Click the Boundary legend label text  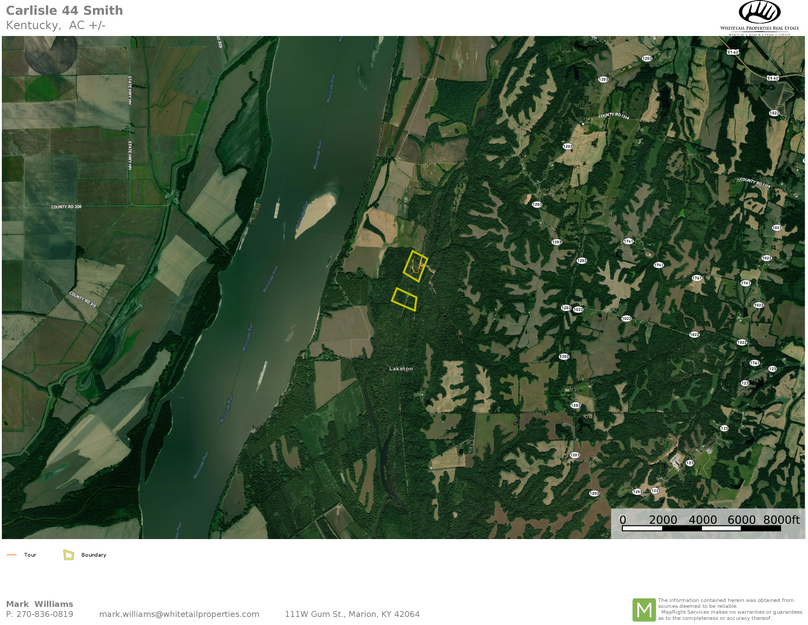(93, 555)
